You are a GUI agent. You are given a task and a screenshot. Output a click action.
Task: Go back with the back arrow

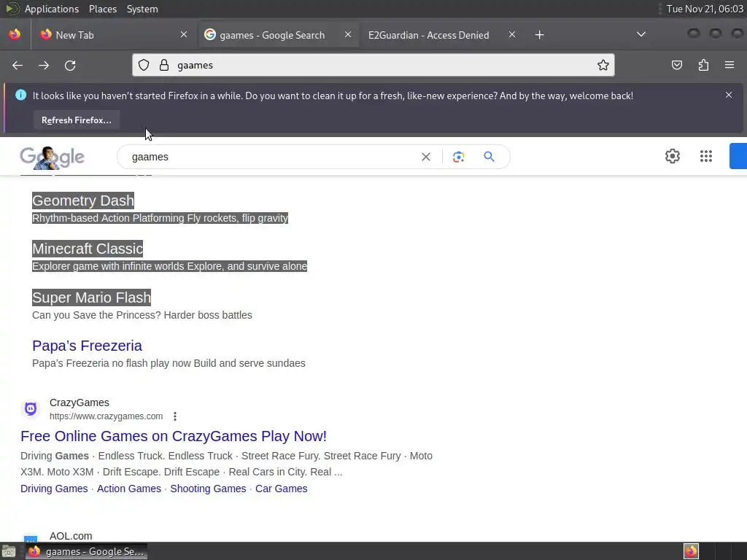[18, 65]
